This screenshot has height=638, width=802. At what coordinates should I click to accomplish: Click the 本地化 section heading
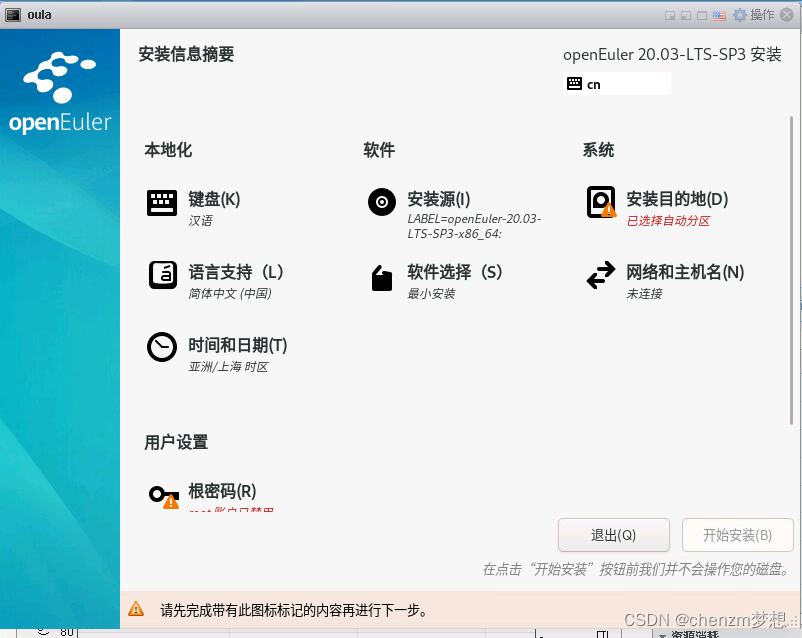[x=168, y=150]
